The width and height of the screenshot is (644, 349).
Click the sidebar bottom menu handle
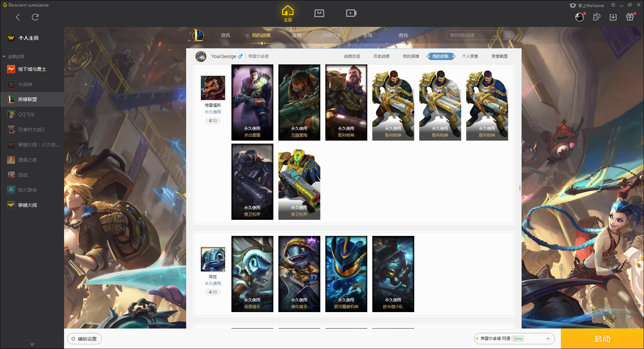pyautogui.click(x=32, y=344)
